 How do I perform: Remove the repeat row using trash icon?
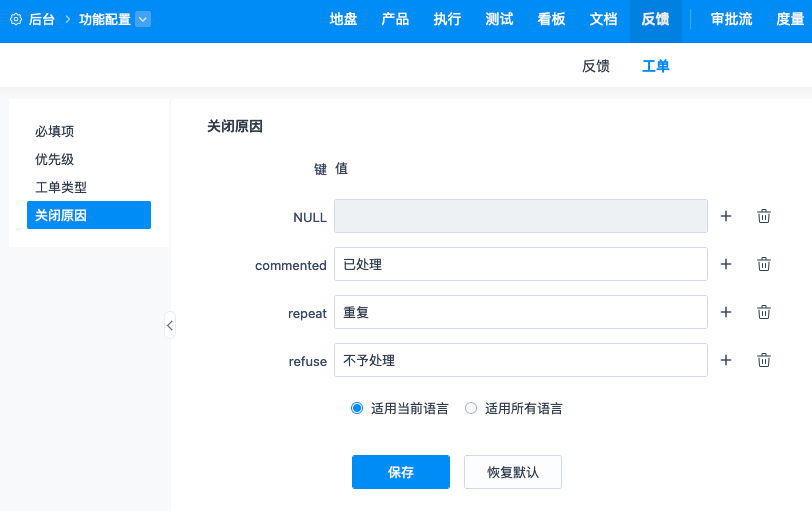(x=763, y=312)
